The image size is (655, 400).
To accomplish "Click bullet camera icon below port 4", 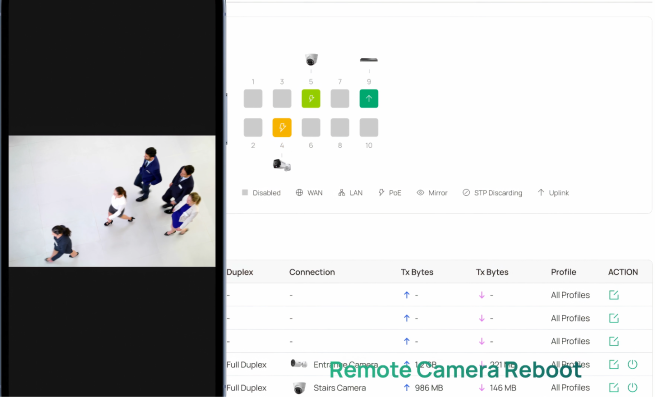I will click(282, 165).
